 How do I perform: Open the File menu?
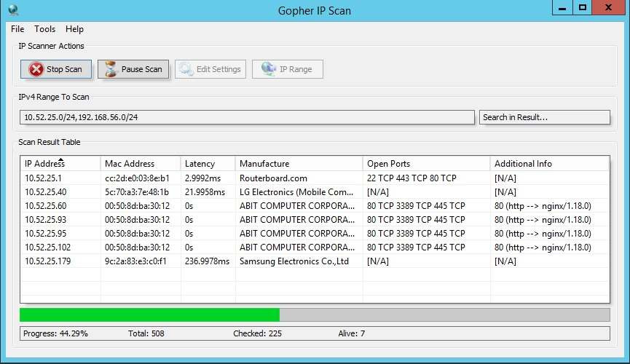17,29
